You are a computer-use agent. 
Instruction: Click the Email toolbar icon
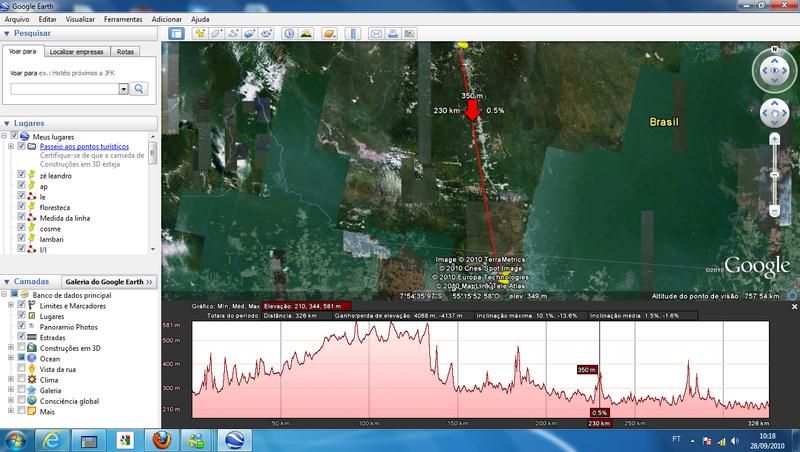(376, 34)
